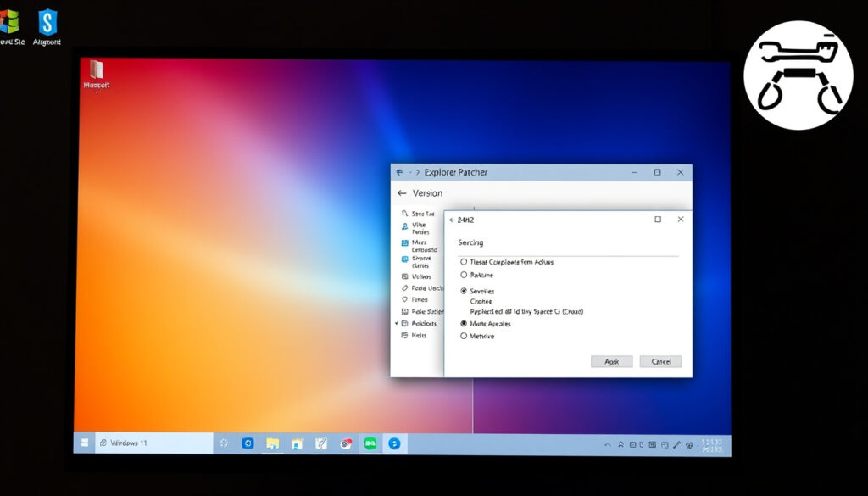
Task: Open the "Stee Tat" sidebar section
Action: click(x=418, y=214)
